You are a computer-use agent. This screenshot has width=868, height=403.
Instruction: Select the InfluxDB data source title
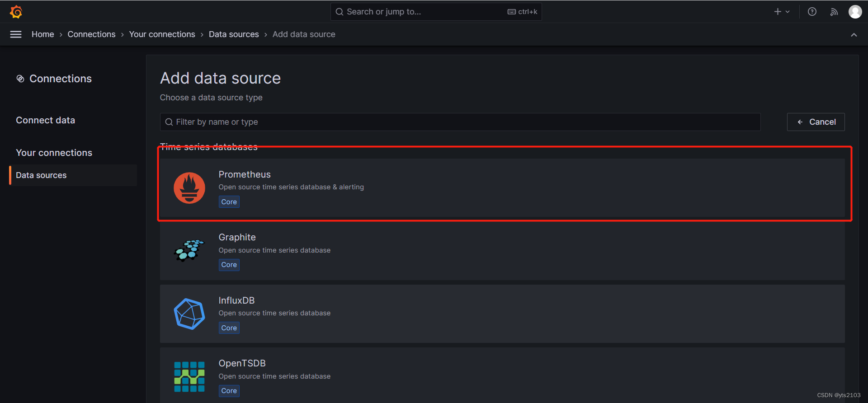pos(236,300)
